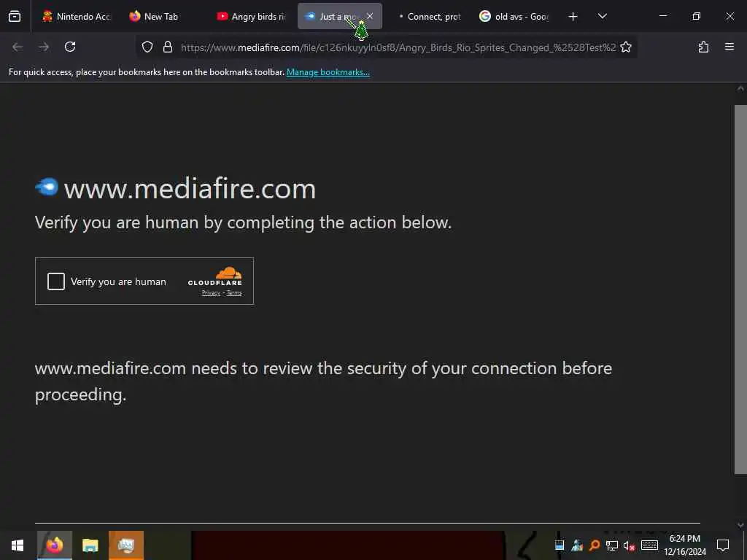
Task: Switch to the 'old avs - Google' tab
Action: [x=514, y=16]
